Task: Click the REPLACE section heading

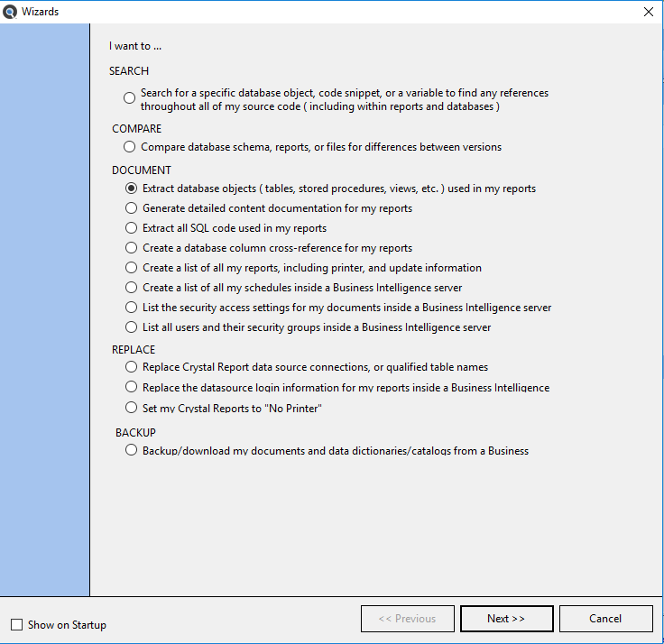Action: click(x=134, y=350)
